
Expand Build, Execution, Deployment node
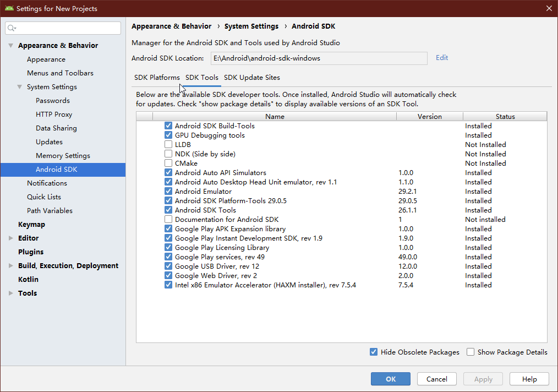click(11, 265)
